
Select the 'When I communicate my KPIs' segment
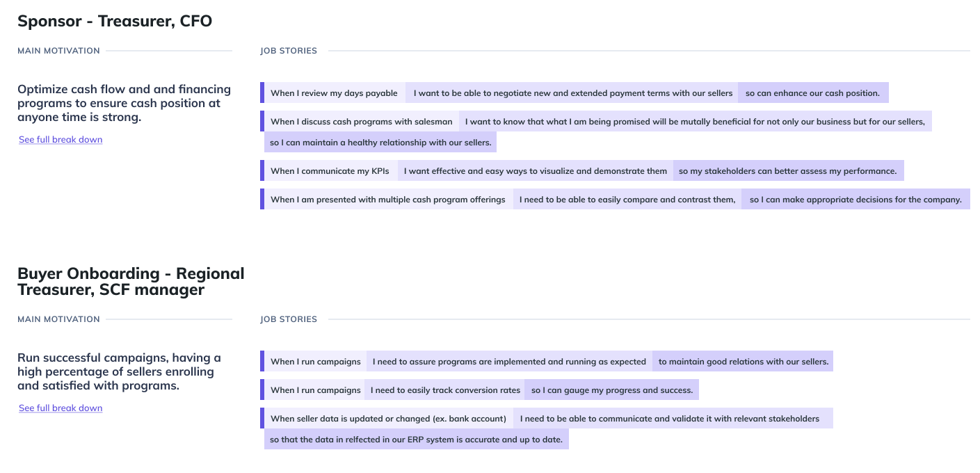point(329,171)
